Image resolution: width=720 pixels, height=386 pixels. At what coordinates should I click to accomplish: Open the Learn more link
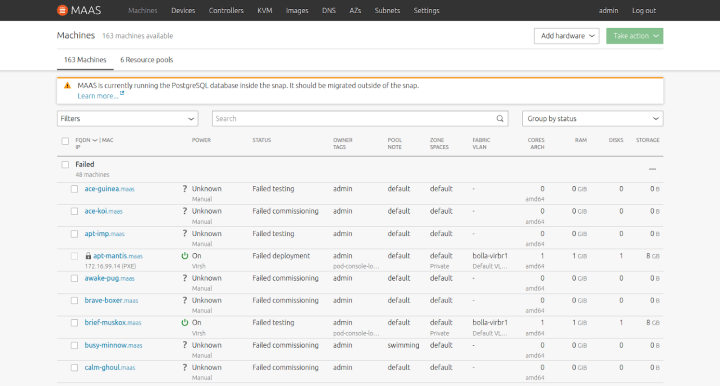click(98, 96)
